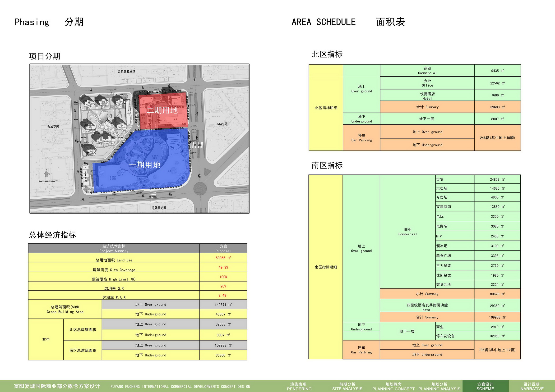The height and width of the screenshot is (392, 555).
Task: Select the 22562 m² office value
Action: [497, 83]
